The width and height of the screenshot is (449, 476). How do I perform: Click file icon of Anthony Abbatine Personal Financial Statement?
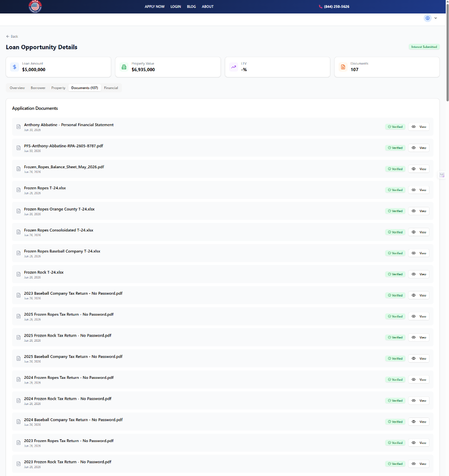(x=19, y=127)
